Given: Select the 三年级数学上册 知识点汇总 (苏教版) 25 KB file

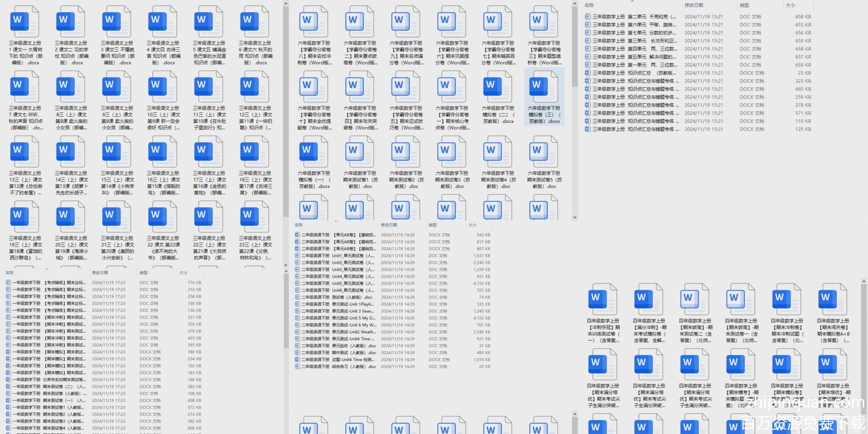Looking at the screenshot, I should (x=634, y=73).
